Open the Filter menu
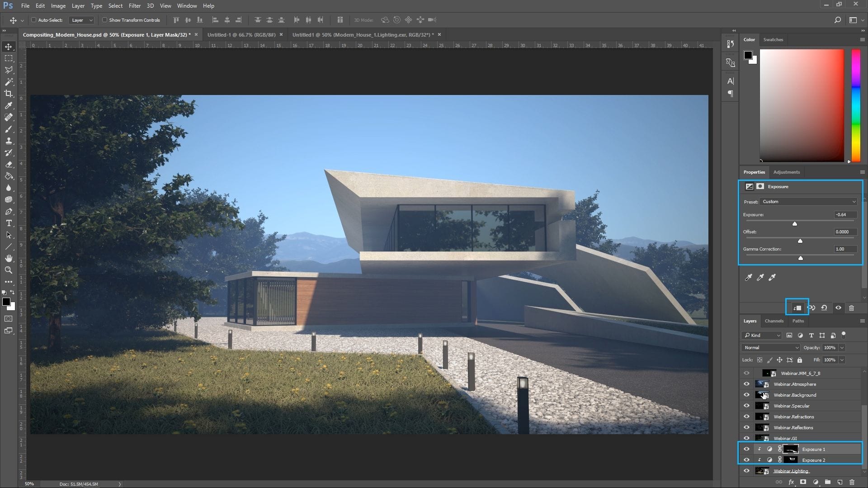868x488 pixels. pyautogui.click(x=134, y=6)
